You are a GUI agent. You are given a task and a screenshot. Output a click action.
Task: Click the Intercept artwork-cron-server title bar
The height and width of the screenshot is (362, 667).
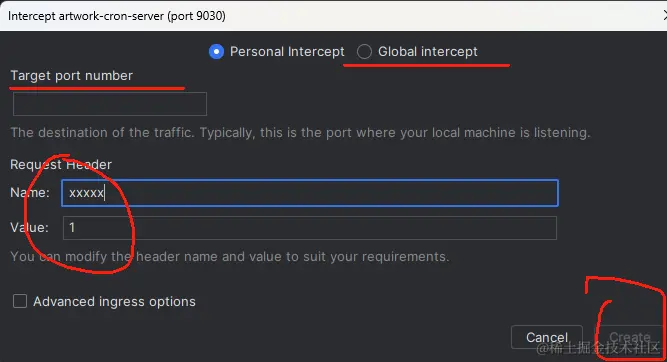click(334, 16)
